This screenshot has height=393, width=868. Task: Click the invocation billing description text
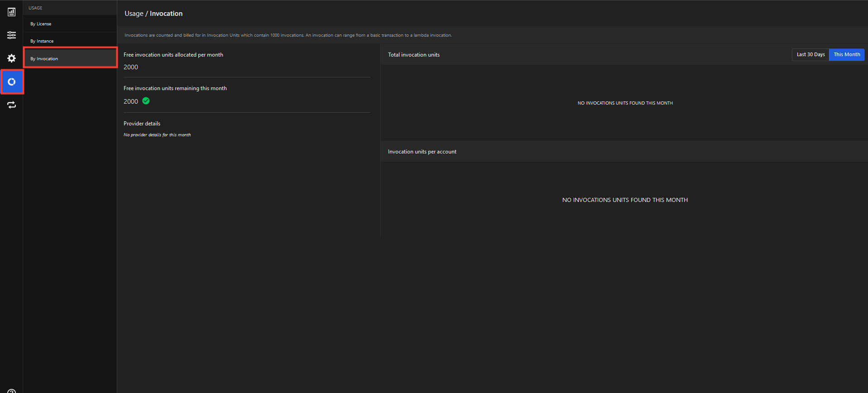288,35
